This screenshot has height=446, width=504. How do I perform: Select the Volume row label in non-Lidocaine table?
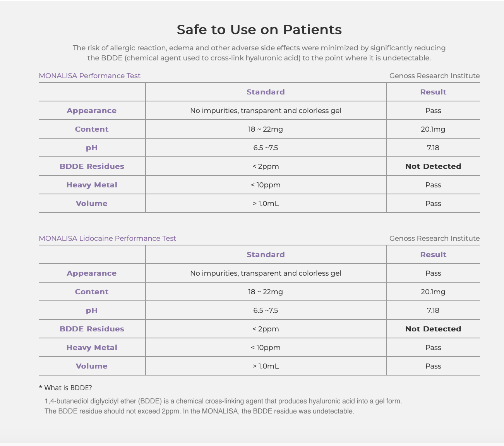[x=92, y=204]
